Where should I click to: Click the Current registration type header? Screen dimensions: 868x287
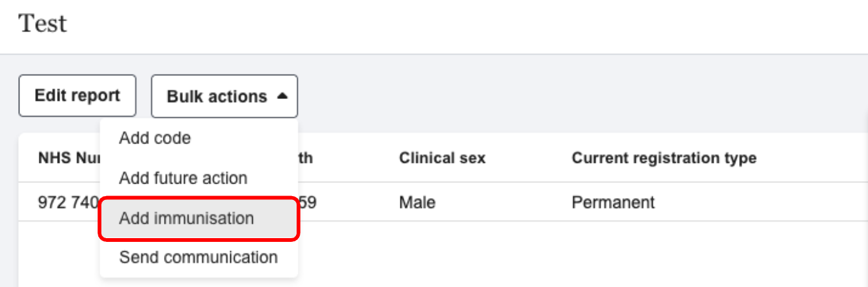pyautogui.click(x=663, y=158)
